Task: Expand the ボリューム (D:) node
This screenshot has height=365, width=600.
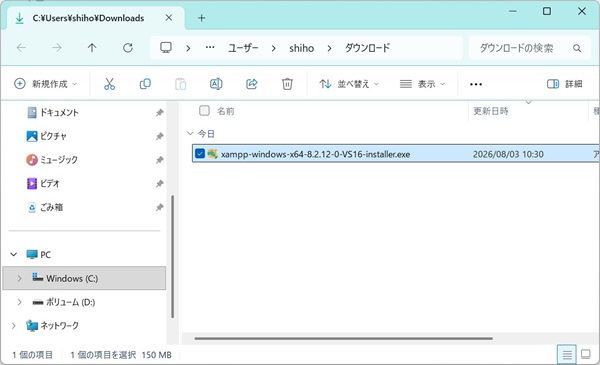Action: [x=19, y=302]
